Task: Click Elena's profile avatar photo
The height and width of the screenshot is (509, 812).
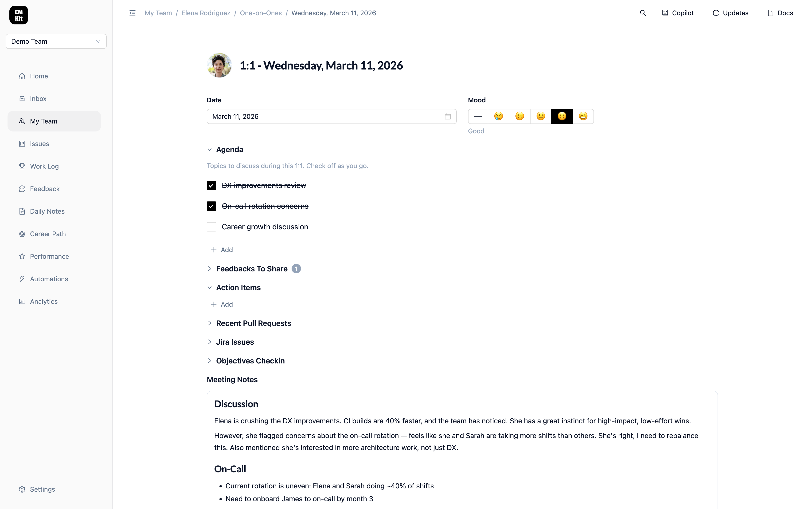Action: pos(219,65)
